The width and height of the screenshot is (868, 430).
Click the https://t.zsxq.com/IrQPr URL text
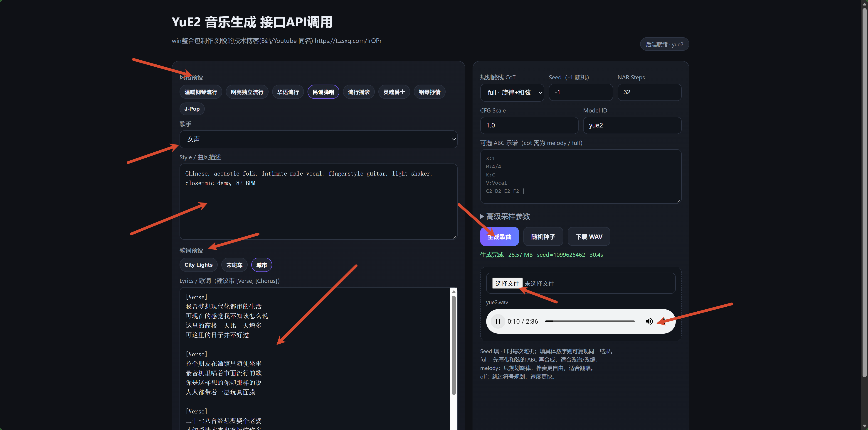[348, 41]
